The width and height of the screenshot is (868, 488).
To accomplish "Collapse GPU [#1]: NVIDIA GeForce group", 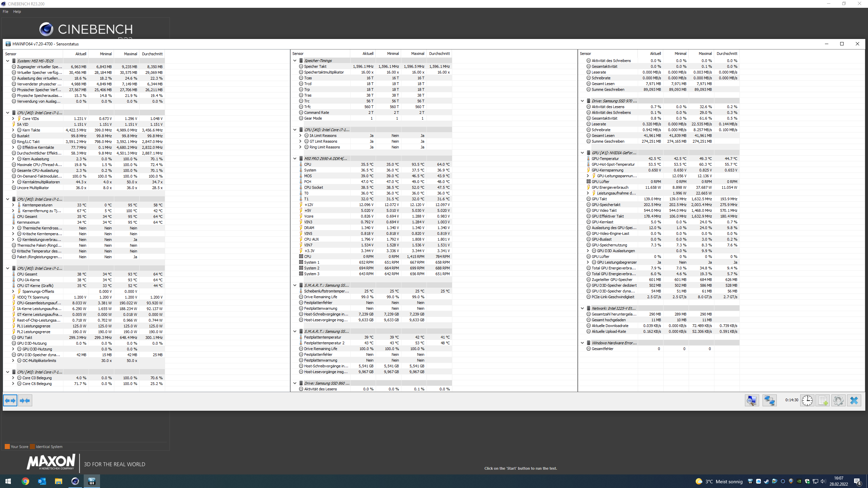I will point(582,153).
